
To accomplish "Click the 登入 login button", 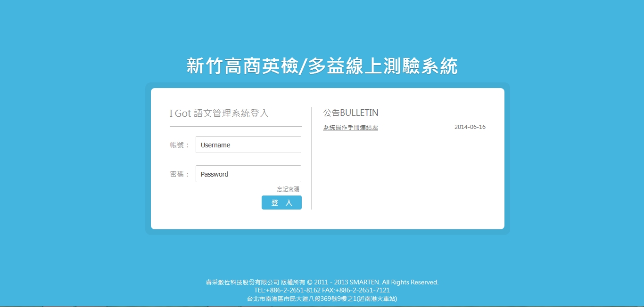I will point(281,202).
